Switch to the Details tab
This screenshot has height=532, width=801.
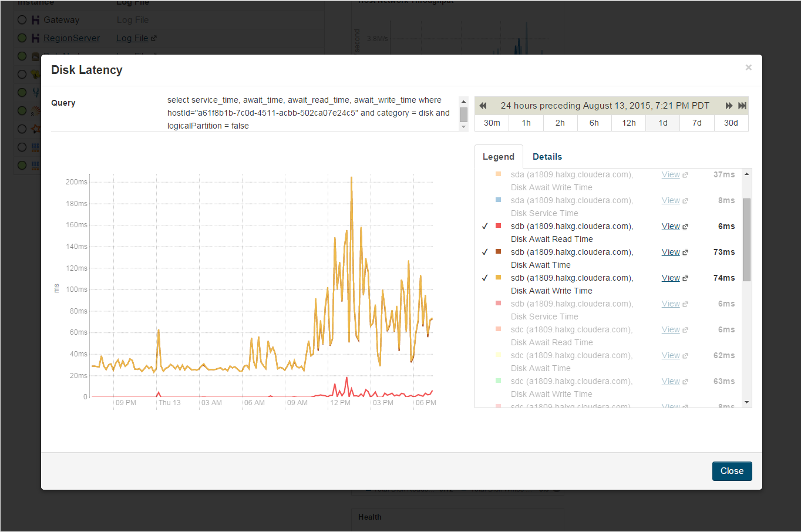[x=547, y=157]
